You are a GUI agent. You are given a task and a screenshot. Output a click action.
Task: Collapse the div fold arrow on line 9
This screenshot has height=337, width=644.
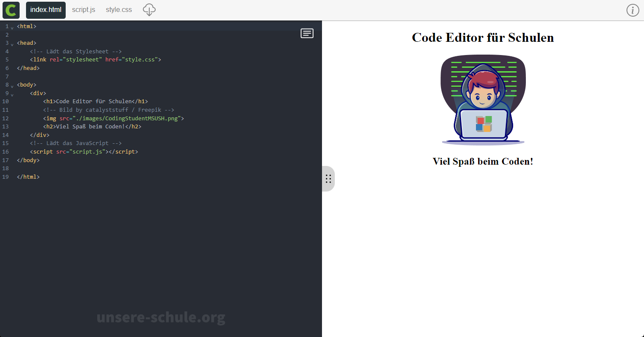tap(12, 95)
